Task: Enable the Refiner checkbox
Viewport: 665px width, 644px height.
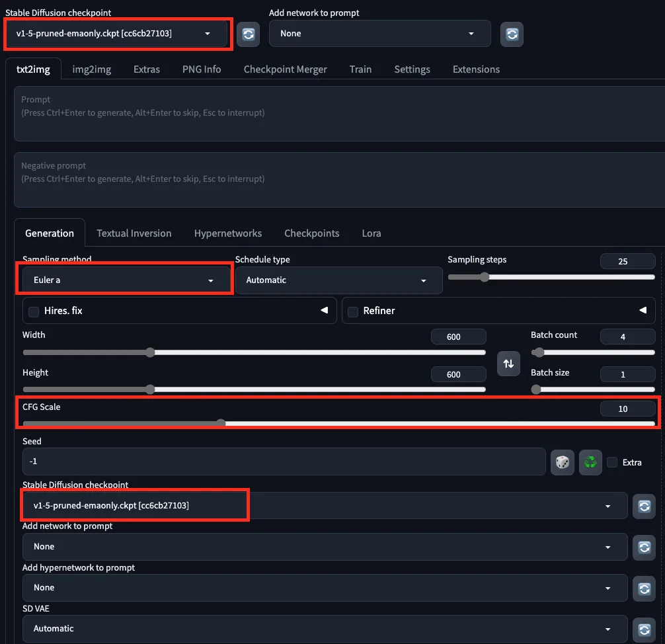Action: click(x=353, y=311)
